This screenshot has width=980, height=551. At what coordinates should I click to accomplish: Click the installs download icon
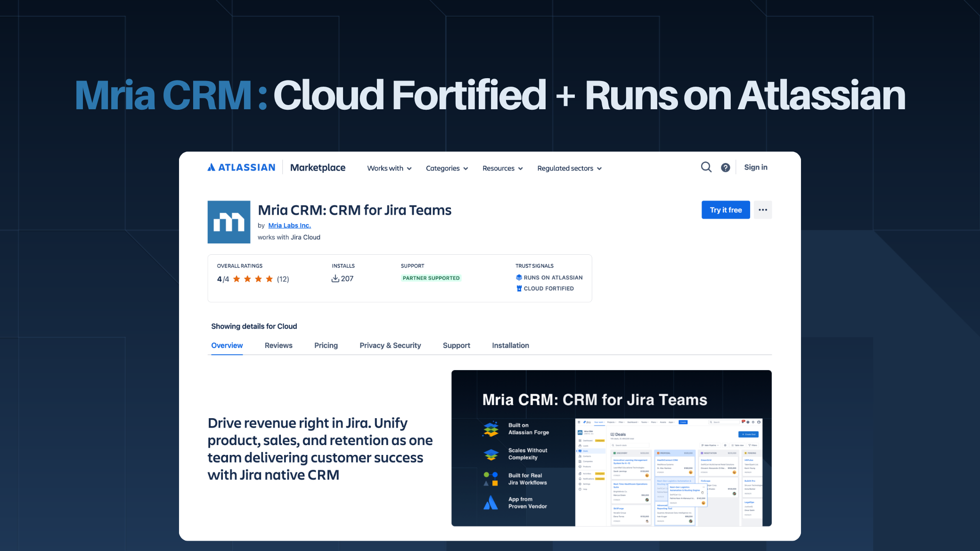(x=335, y=279)
